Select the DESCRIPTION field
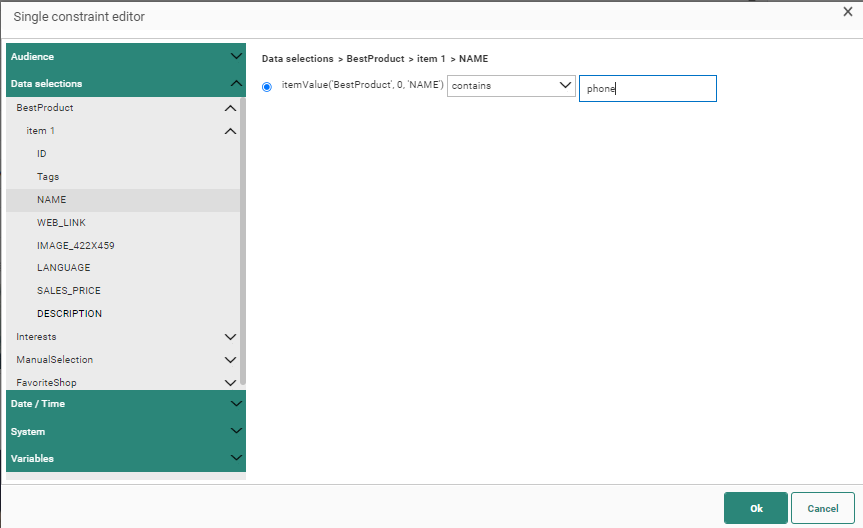 tap(70, 314)
